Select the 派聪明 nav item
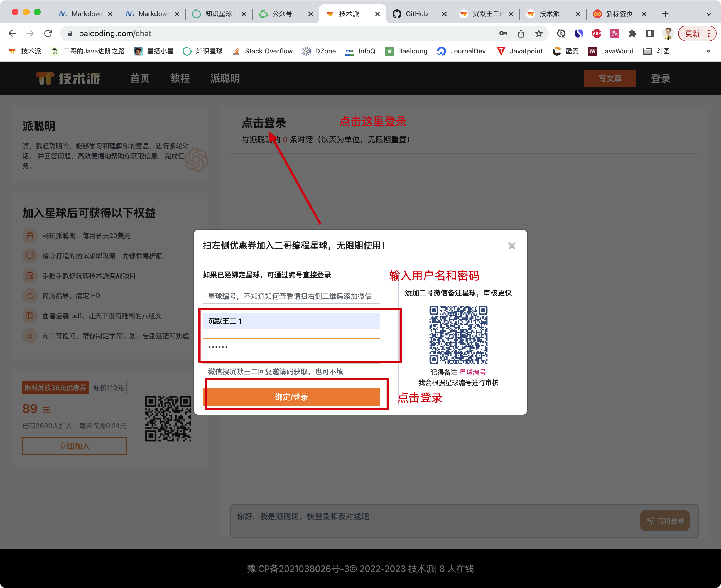This screenshot has width=721, height=588. point(225,79)
